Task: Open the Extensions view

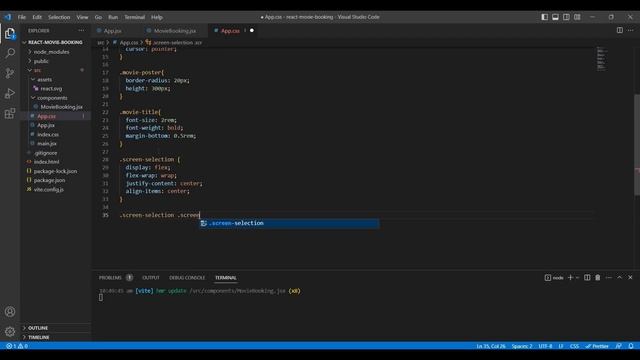Action: click(x=10, y=113)
